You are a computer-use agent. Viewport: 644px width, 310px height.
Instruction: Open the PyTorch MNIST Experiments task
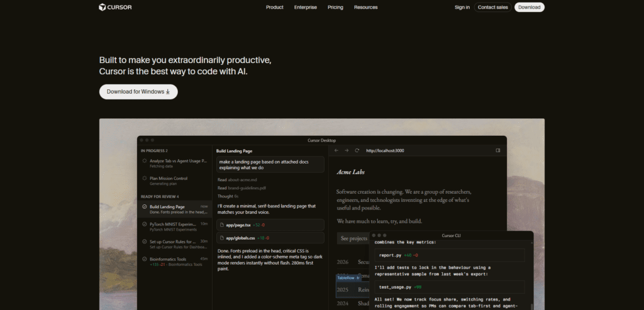175,226
